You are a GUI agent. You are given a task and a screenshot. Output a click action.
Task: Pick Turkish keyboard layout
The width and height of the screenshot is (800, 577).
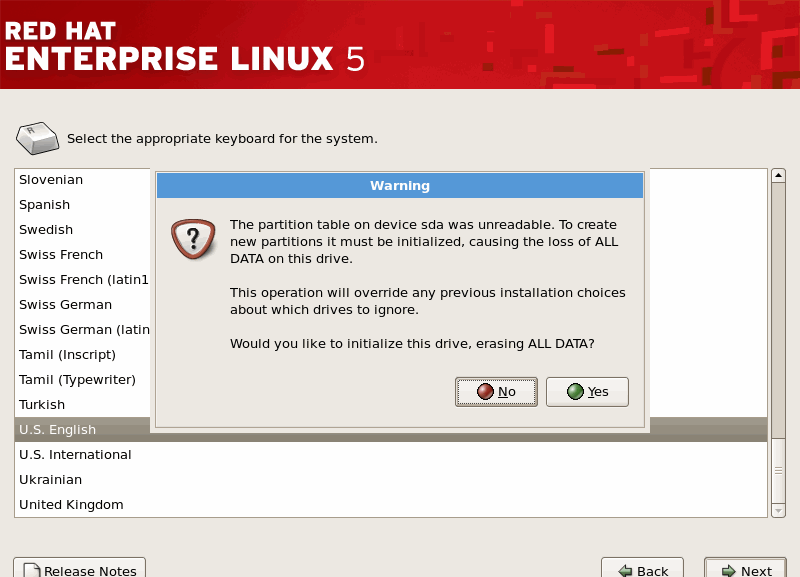[42, 405]
